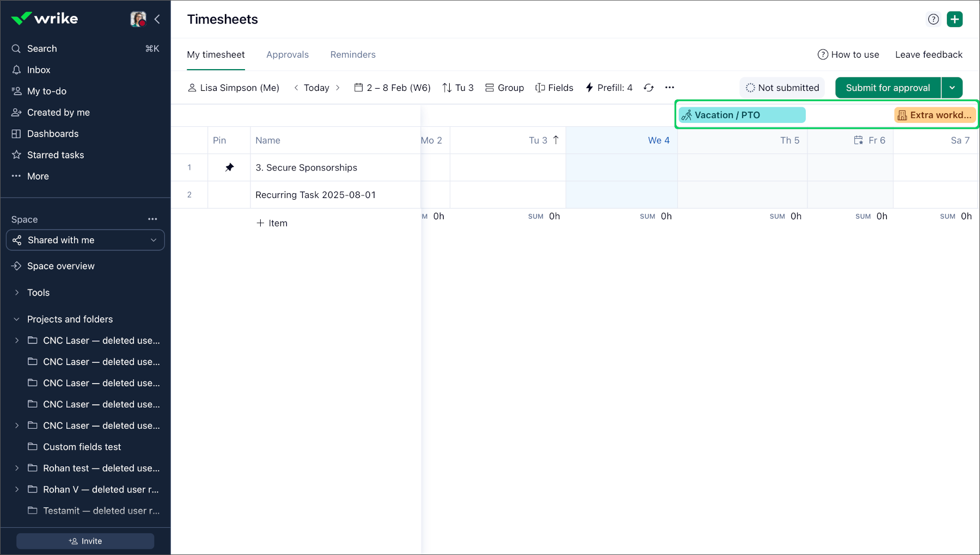Click the Invite button

click(x=85, y=541)
